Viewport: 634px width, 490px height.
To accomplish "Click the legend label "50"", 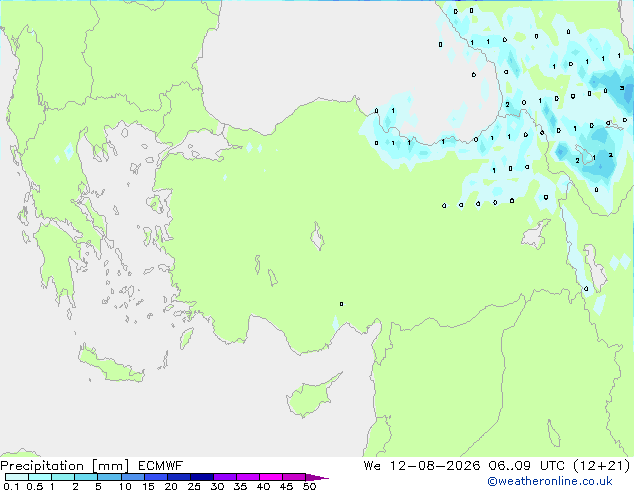I will tap(309, 486).
